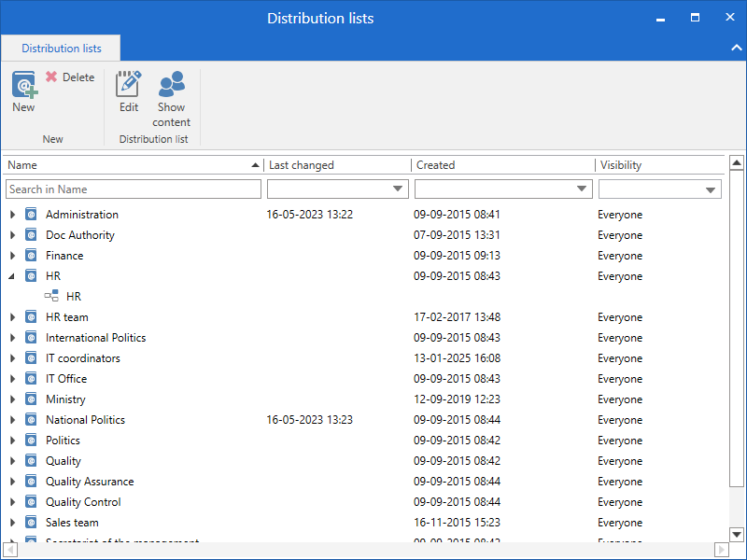Screen dimensions: 747x560
Task: Select the Administration list icon
Action: pos(31,215)
